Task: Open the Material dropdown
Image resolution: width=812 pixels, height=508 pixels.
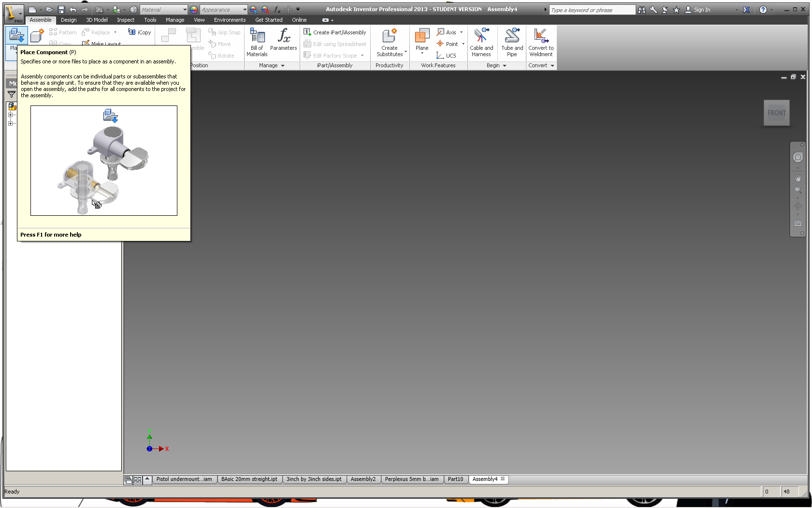Action: (x=164, y=10)
